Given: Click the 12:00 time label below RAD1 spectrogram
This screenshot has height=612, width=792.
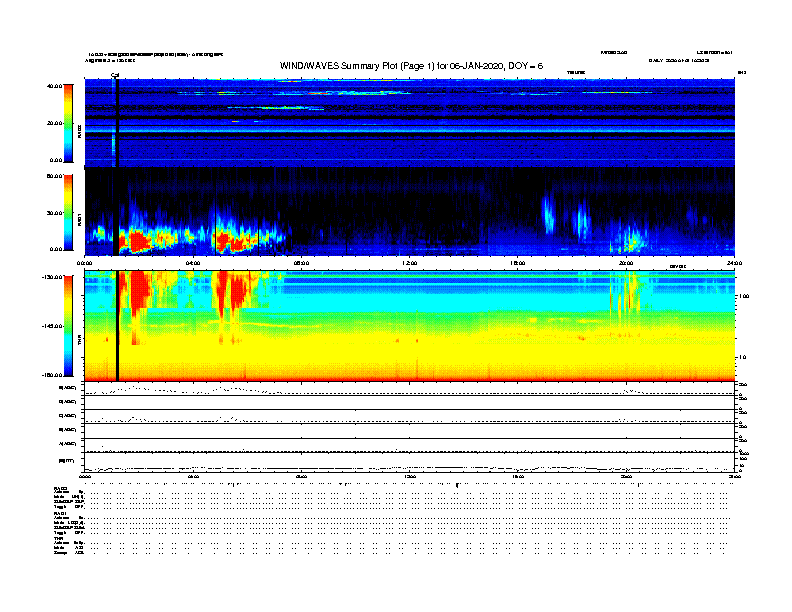Looking at the screenshot, I should [409, 263].
